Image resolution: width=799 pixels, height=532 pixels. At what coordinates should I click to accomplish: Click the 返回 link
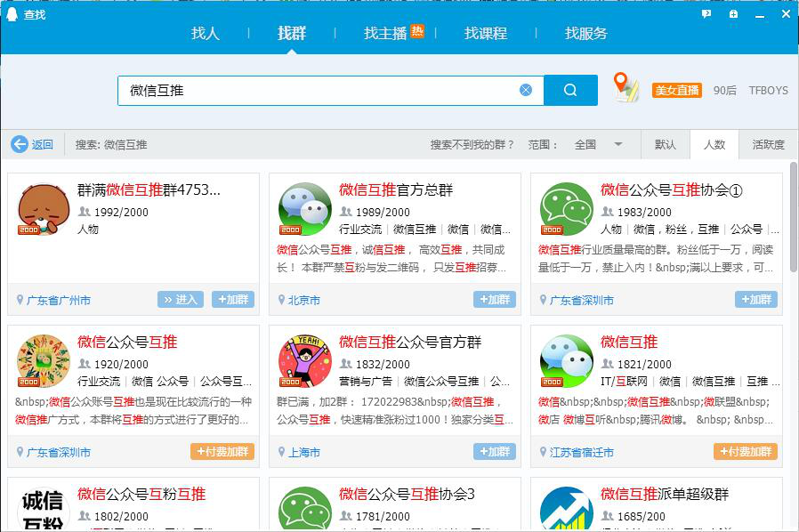43,145
